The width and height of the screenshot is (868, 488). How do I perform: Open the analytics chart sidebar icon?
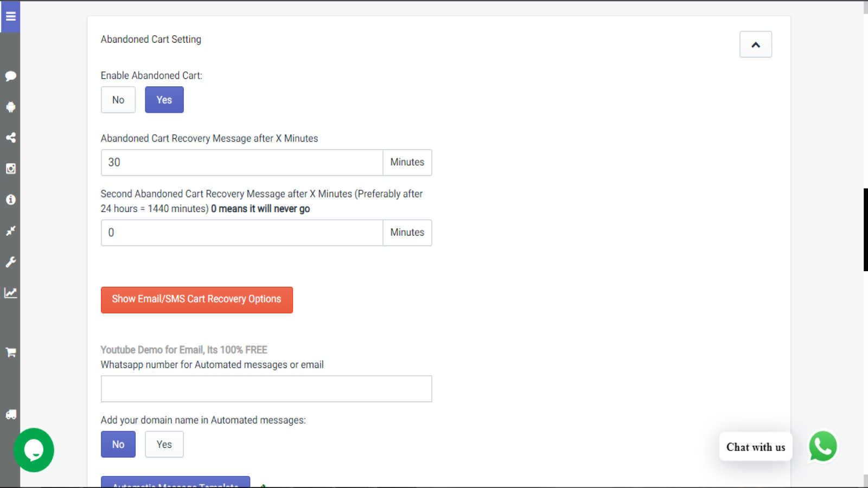click(10, 293)
